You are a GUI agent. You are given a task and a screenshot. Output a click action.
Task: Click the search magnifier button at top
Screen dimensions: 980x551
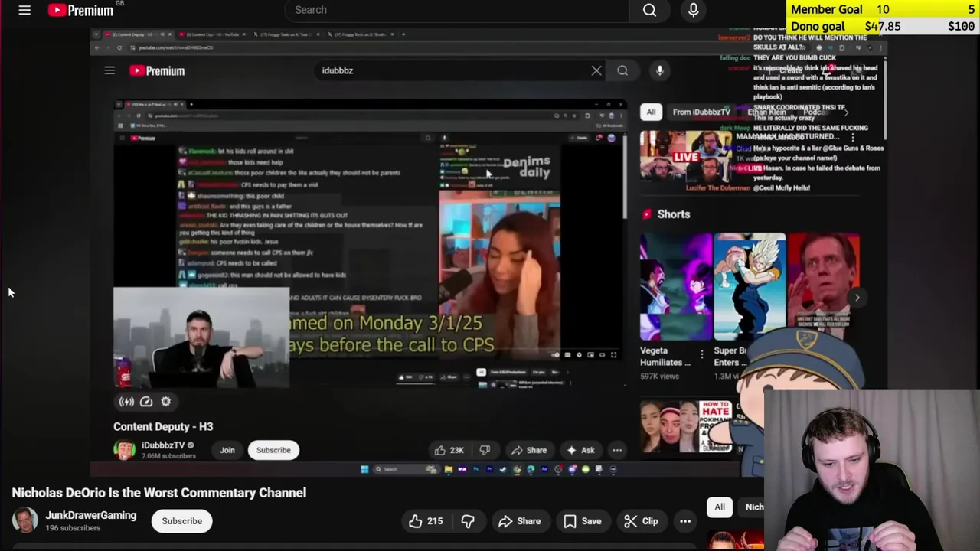(x=649, y=10)
